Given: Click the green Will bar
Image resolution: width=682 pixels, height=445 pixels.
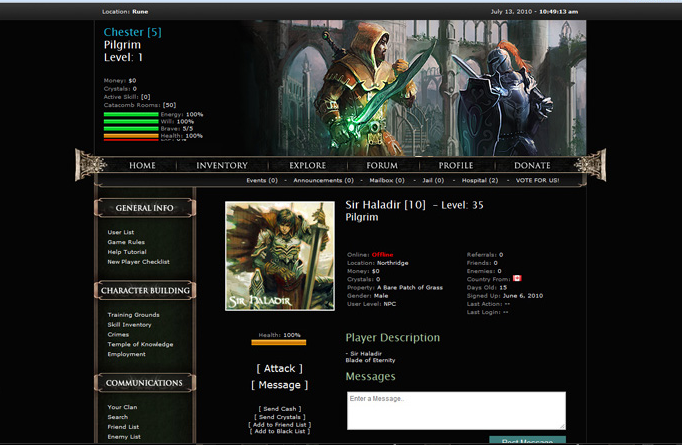Looking at the screenshot, I should [x=131, y=121].
